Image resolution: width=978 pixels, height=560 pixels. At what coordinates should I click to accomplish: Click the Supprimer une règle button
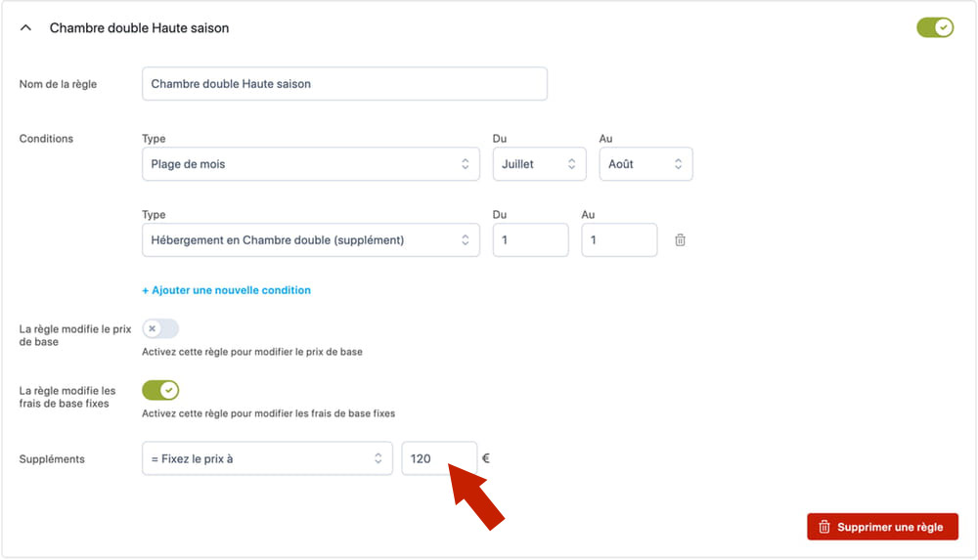[x=882, y=527]
